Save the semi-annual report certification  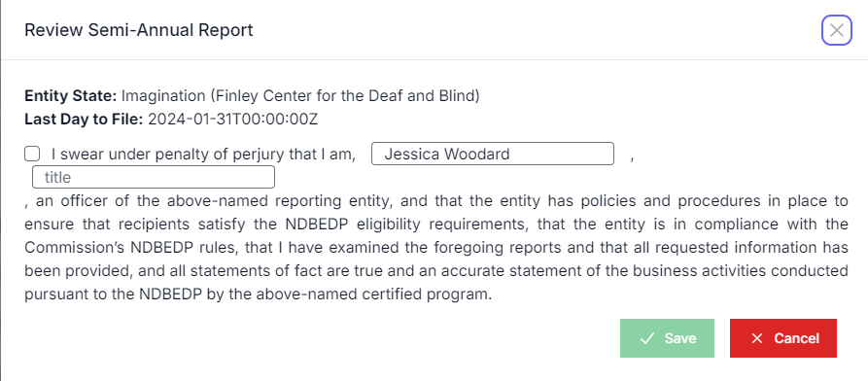[x=667, y=338]
